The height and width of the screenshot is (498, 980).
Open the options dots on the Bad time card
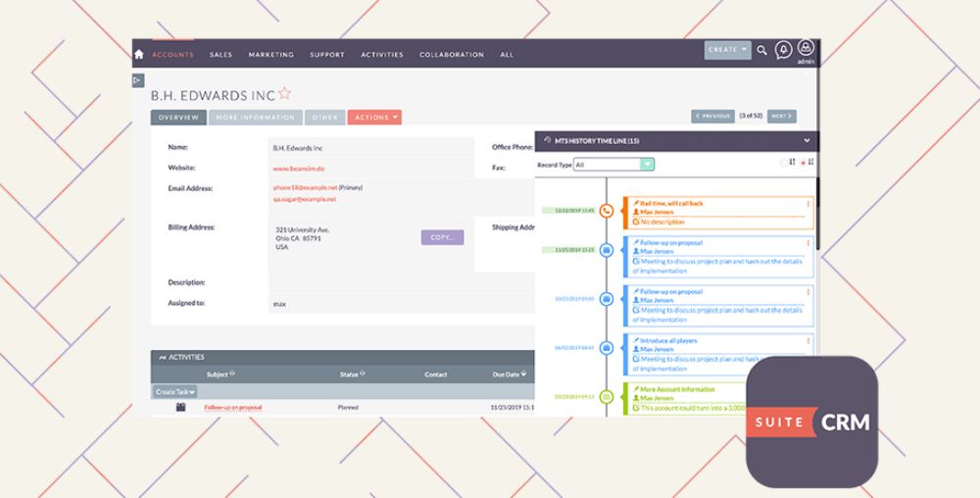[x=808, y=204]
